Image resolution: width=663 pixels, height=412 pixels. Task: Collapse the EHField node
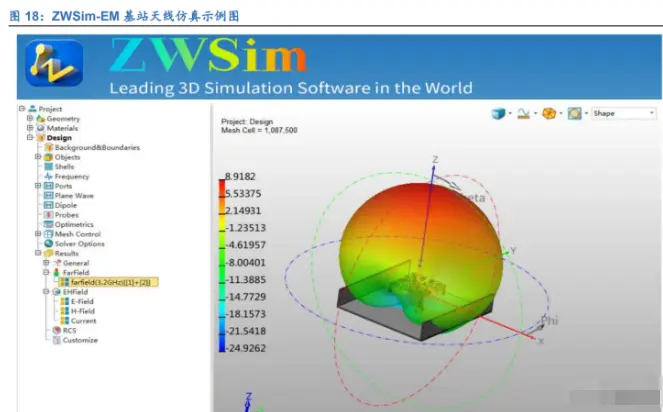pyautogui.click(x=46, y=292)
